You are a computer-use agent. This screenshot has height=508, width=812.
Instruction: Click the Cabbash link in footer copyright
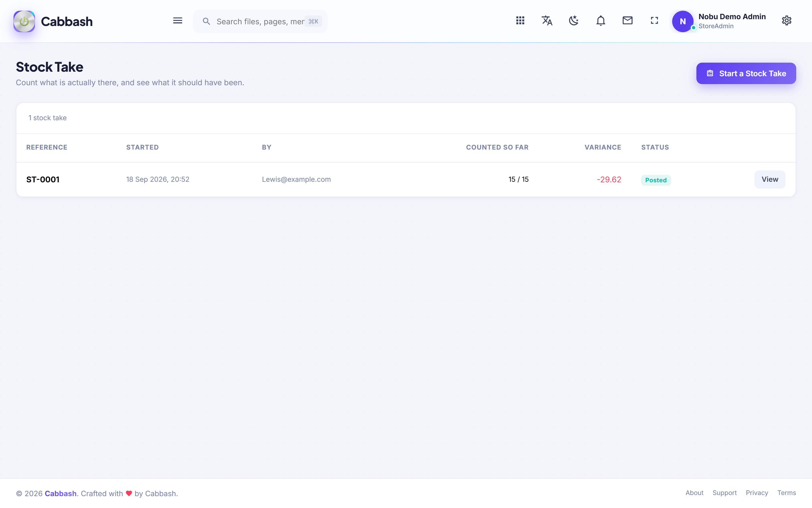tap(61, 494)
